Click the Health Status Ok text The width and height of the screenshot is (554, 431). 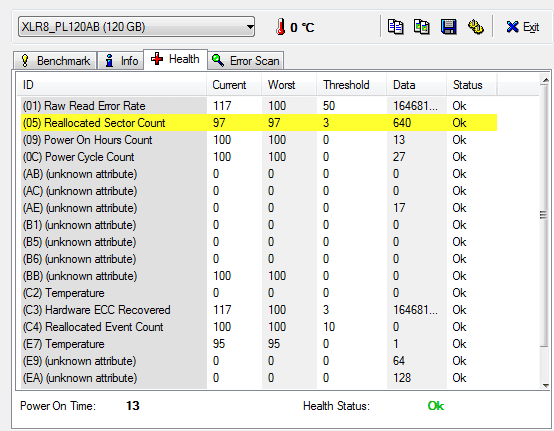(436, 406)
